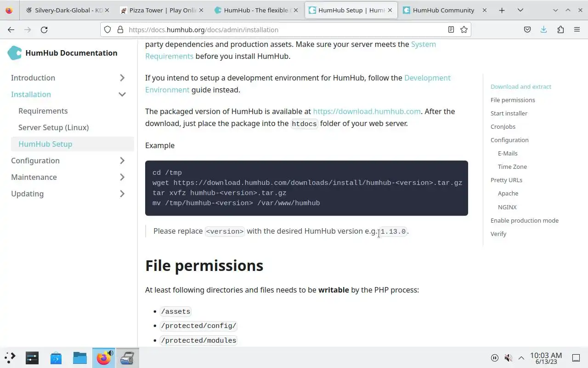Open the download.humhub.com link

click(367, 111)
